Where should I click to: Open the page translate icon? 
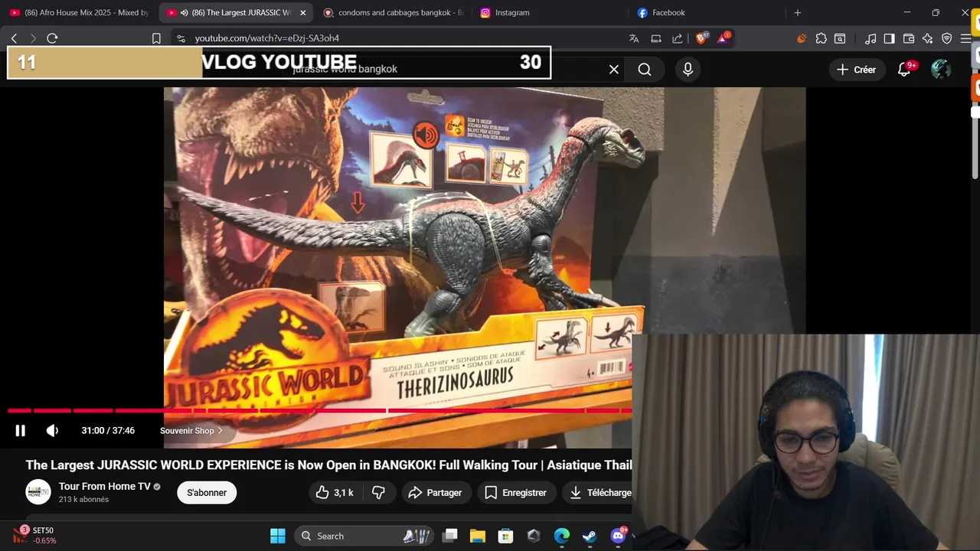click(x=634, y=38)
